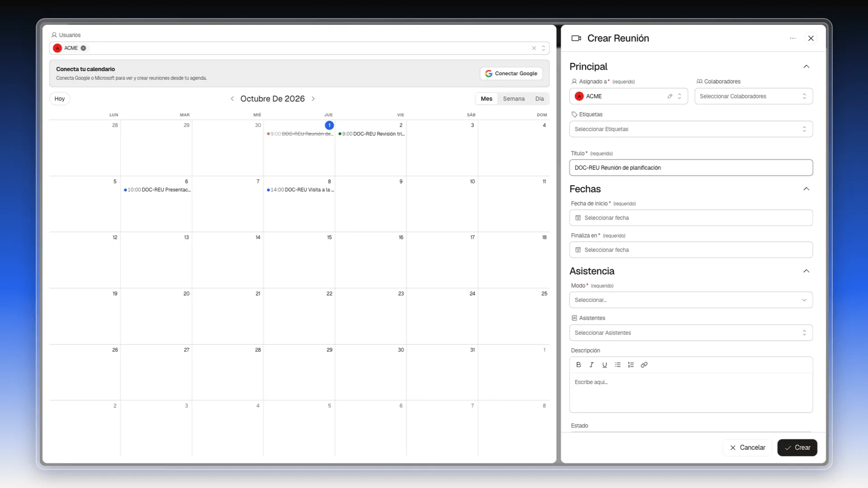868x488 pixels.
Task: Open the Asignado a ACME dropdown
Action: [628, 96]
